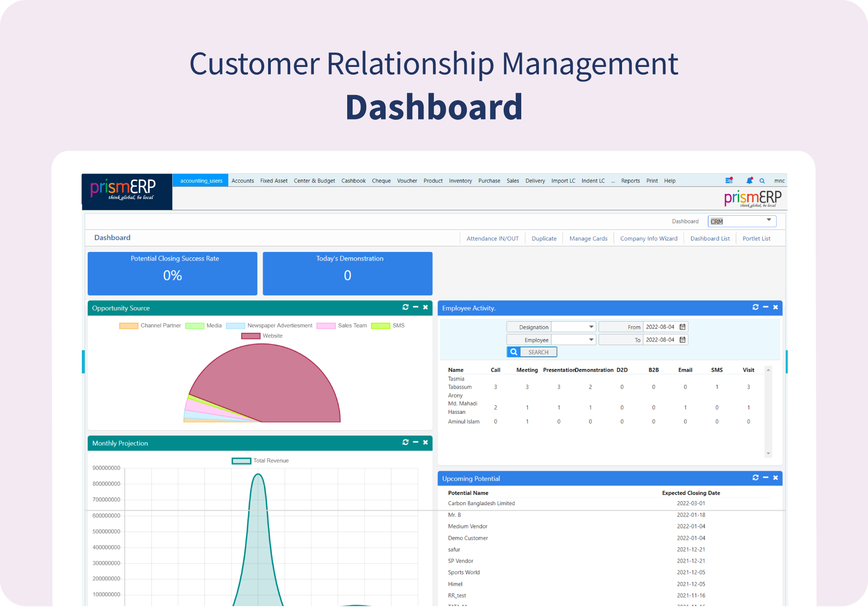
Task: Refresh the Opportunity Source panel
Action: [406, 307]
